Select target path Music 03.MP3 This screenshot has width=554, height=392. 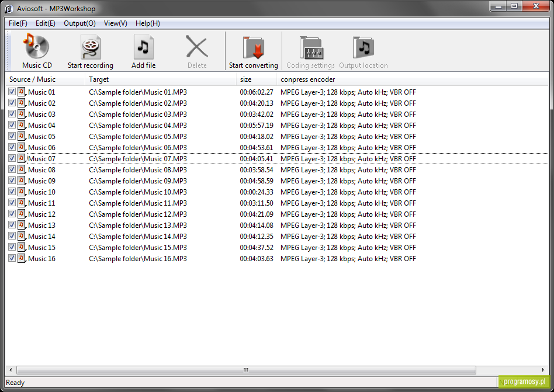coord(138,115)
